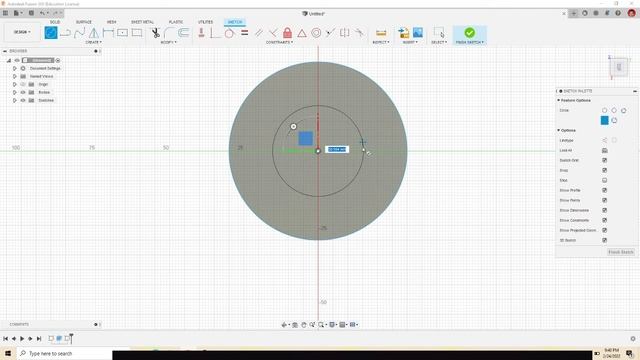
Task: Toggle the 3D Sketch checkbox
Action: pos(604,240)
